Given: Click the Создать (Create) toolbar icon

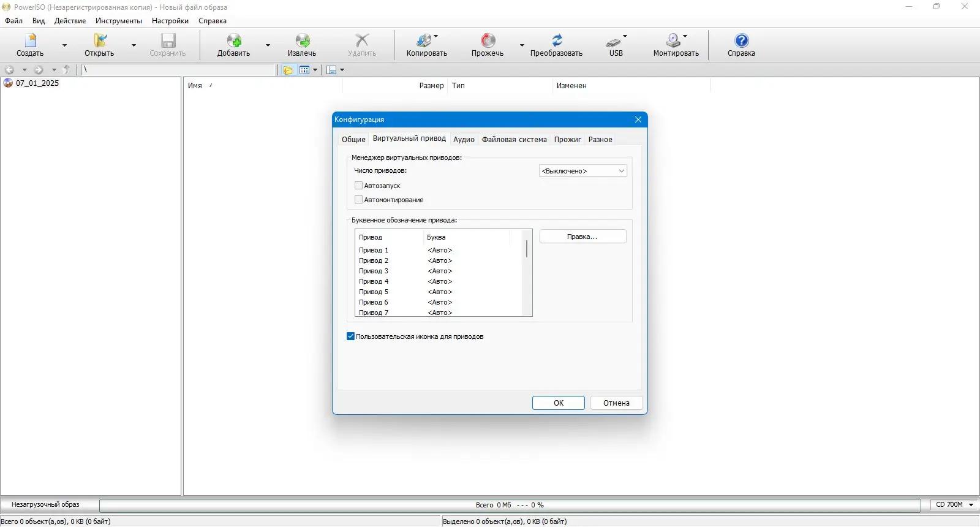Looking at the screenshot, I should (x=30, y=40).
